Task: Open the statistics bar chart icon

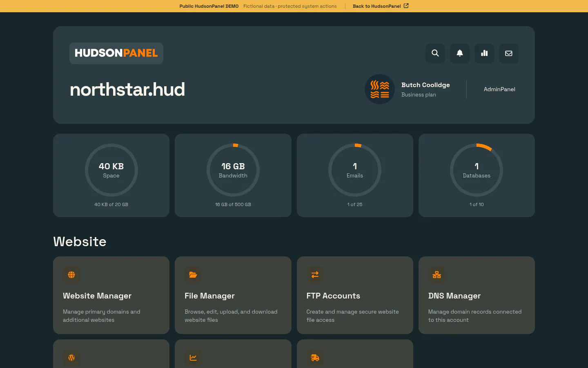Action: pos(484,53)
